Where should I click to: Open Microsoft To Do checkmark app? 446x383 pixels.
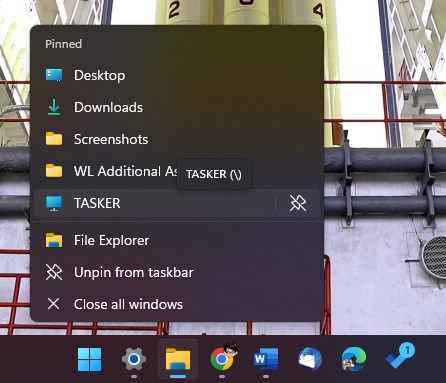tap(400, 356)
